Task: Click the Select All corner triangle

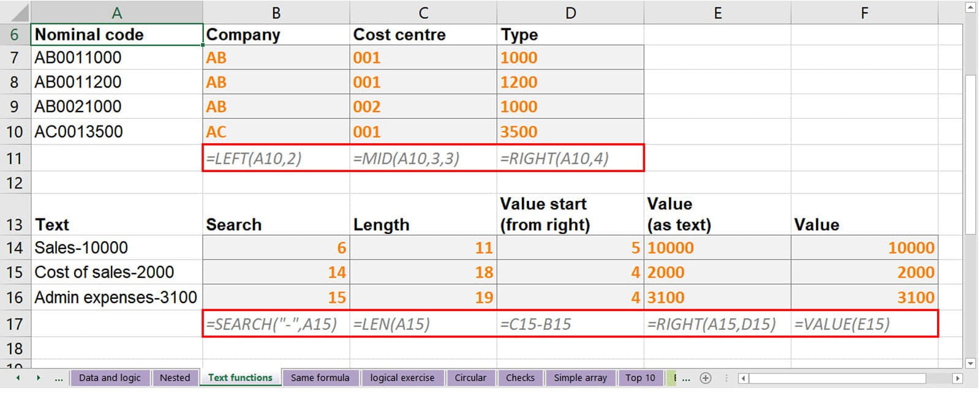Action: pos(15,12)
